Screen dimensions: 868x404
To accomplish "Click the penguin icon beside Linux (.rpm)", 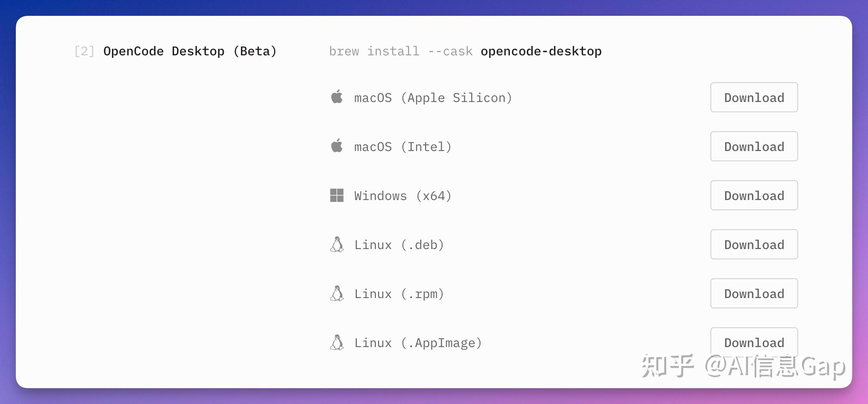I will pyautogui.click(x=337, y=293).
